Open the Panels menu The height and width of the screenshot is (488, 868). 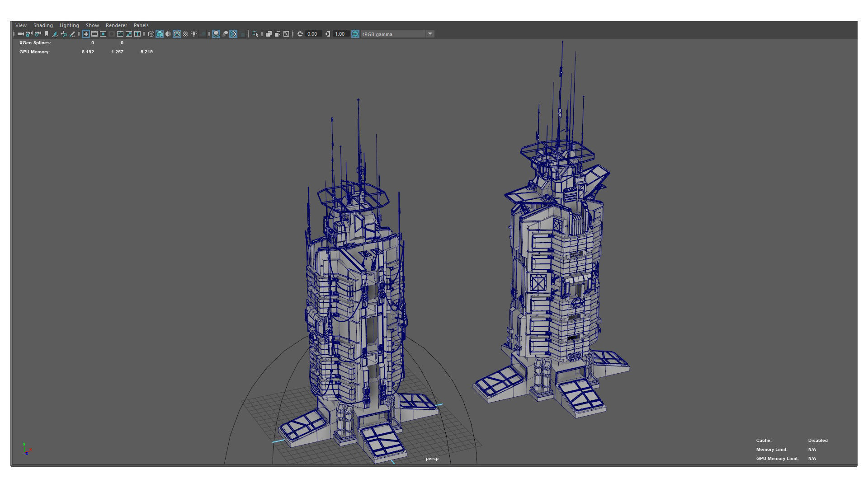[141, 25]
